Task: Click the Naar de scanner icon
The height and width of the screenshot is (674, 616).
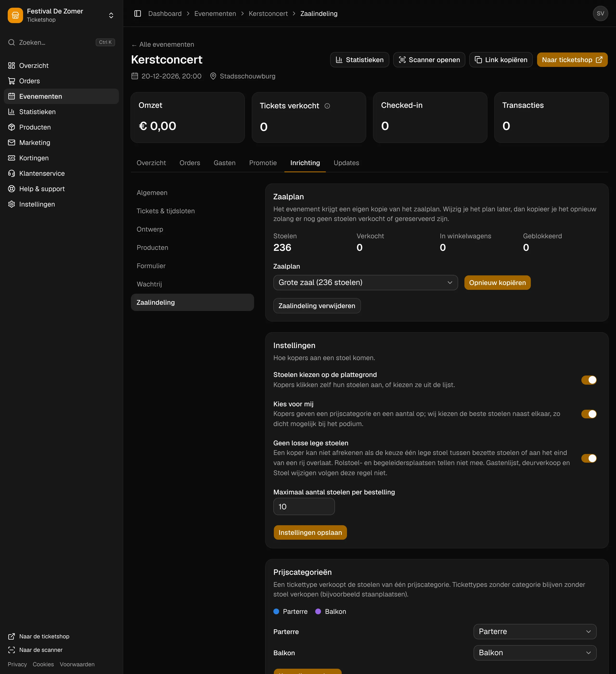Action: tap(12, 650)
